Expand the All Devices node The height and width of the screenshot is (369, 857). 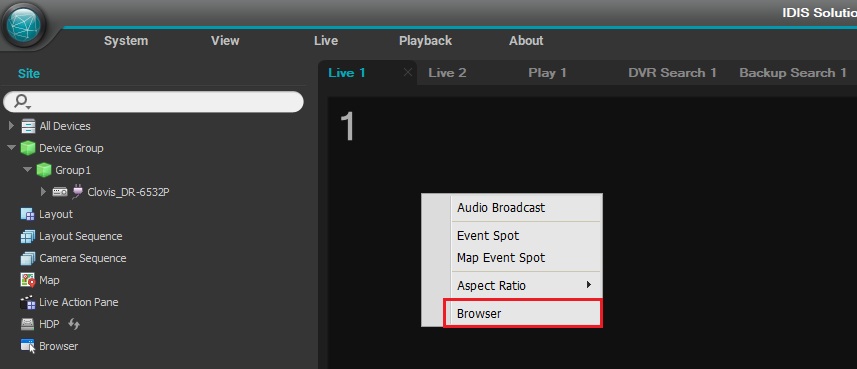pyautogui.click(x=11, y=126)
